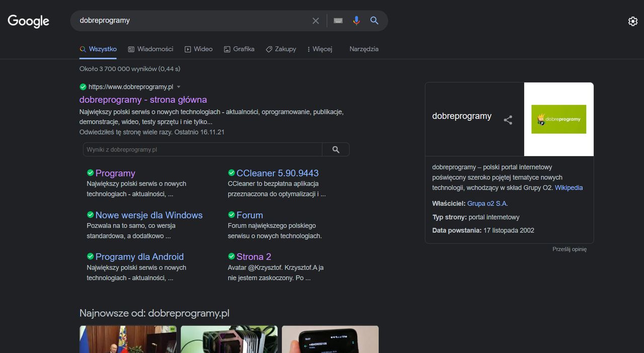Focus the main Google search field
The image size is (644, 353).
pyautogui.click(x=194, y=21)
